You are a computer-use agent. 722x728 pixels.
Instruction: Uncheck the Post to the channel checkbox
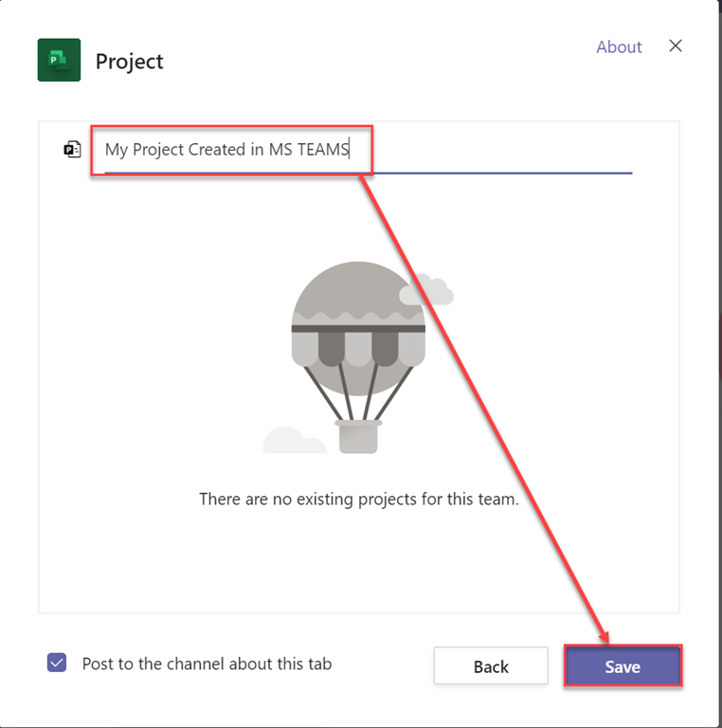pos(57,663)
